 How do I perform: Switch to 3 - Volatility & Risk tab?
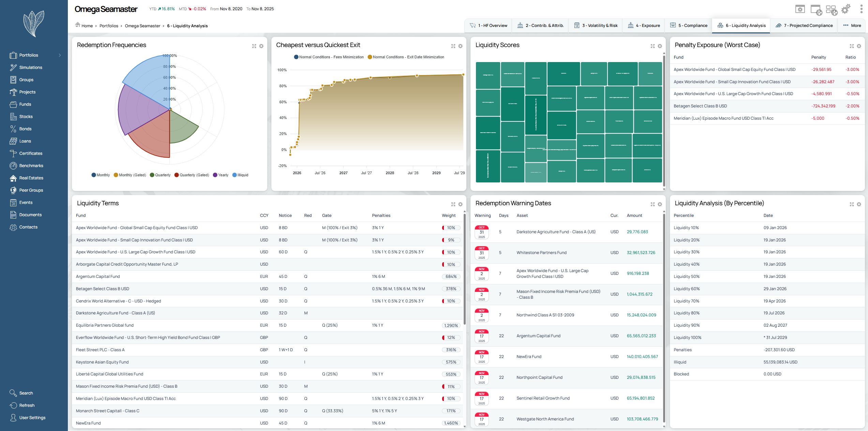[x=596, y=26]
